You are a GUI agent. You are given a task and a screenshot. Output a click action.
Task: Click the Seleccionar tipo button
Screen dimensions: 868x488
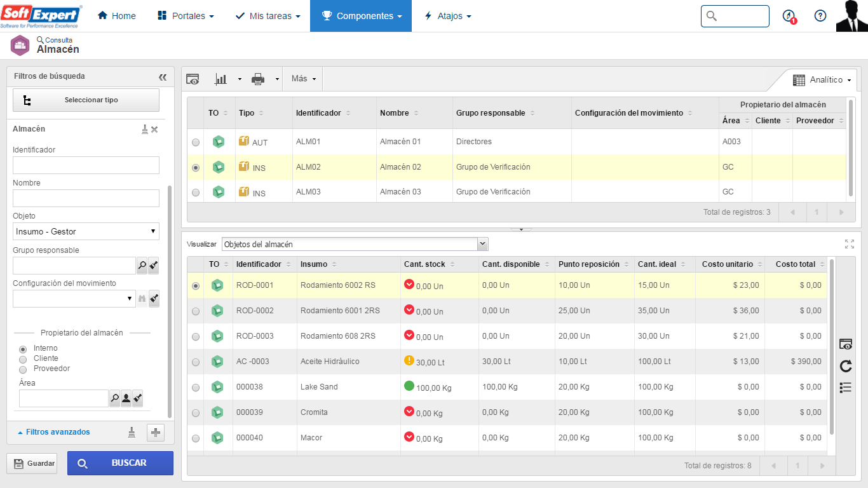86,100
